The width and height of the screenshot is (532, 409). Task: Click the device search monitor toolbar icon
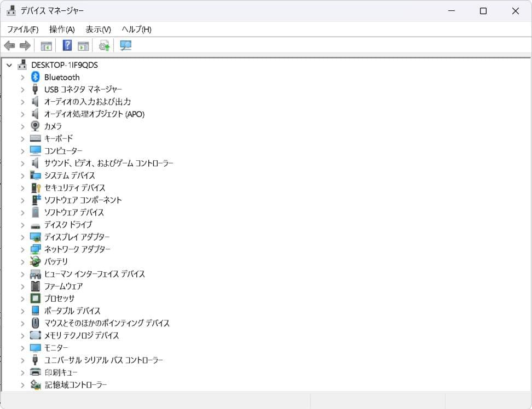click(125, 45)
